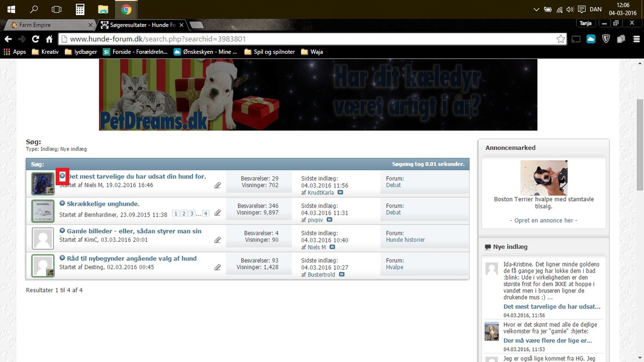Open Apps shortcut in bookmarks bar
This screenshot has height=362, width=644.
pos(15,52)
